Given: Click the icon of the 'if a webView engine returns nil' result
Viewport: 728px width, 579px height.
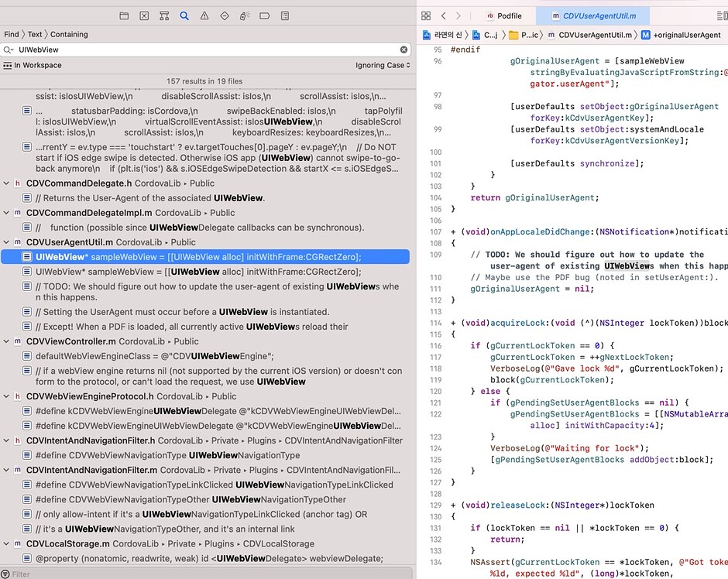Looking at the screenshot, I should click(x=27, y=371).
